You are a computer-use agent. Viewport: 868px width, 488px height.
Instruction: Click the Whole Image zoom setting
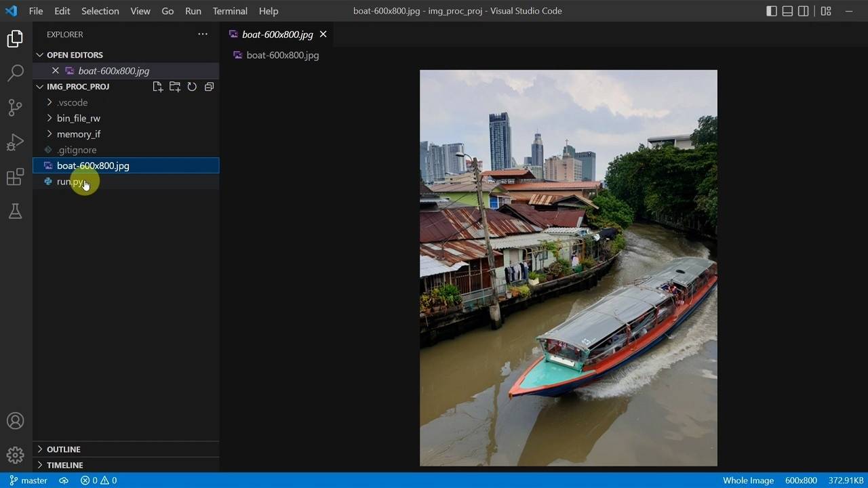coord(748,481)
